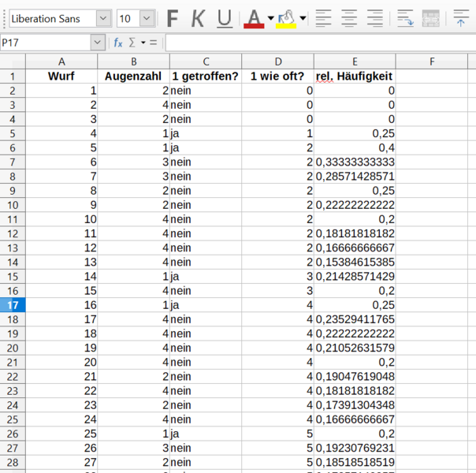Toggle italic formatting (K button)
Screen dimensions: 476x473
pos(198,18)
